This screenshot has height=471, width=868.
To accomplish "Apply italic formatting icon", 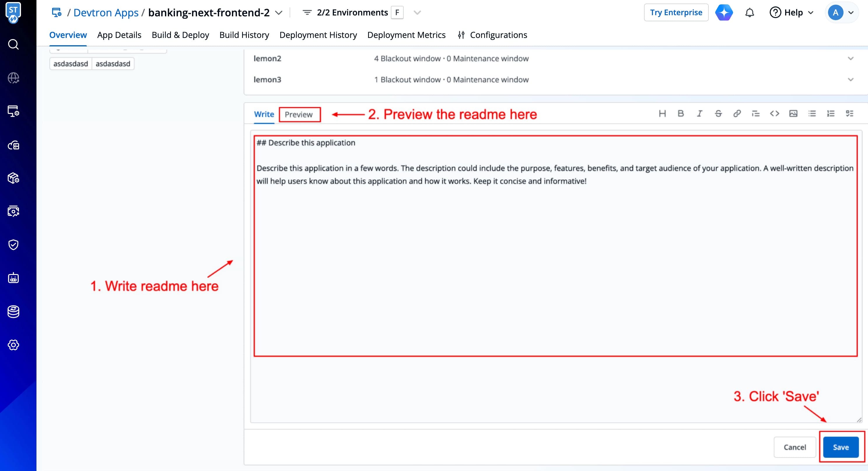I will (699, 114).
